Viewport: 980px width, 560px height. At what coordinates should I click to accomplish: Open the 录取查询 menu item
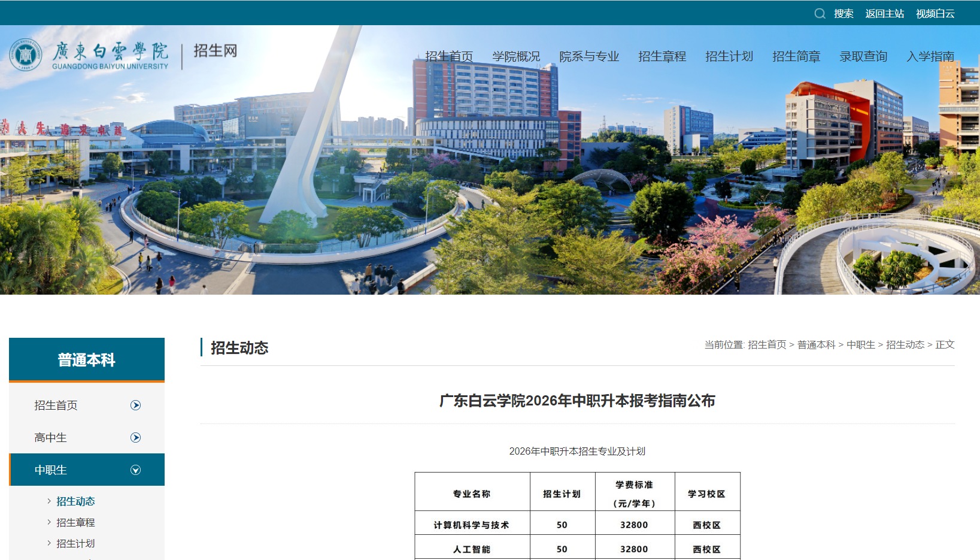[x=863, y=56]
